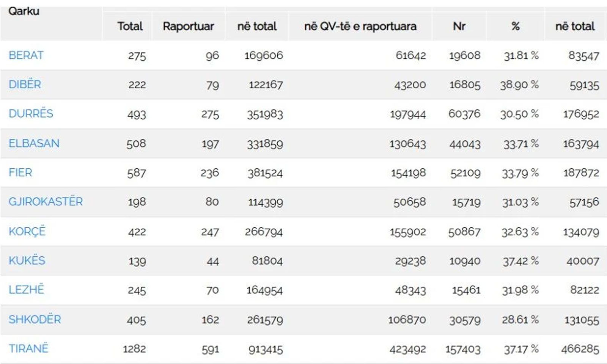Open the SHKODËR county link

pos(35,319)
